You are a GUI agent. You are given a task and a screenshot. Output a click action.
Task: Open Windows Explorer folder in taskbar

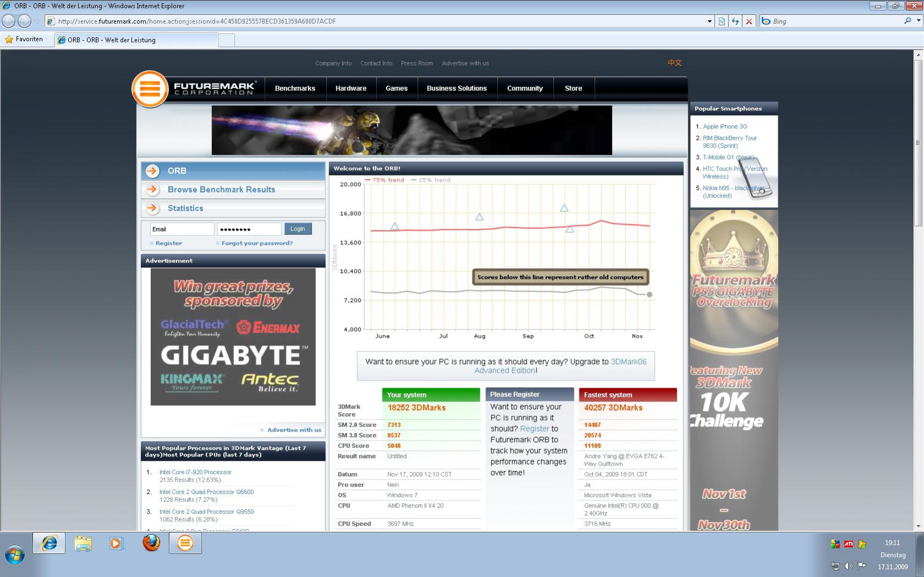tap(83, 543)
